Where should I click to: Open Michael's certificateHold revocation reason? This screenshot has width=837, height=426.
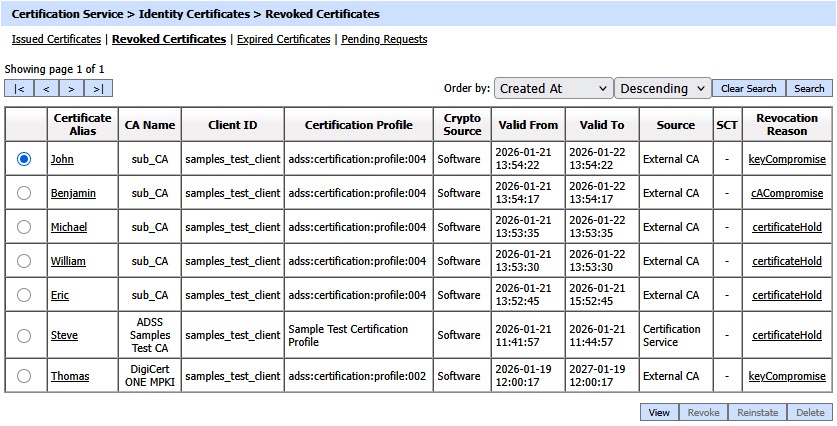coord(787,227)
